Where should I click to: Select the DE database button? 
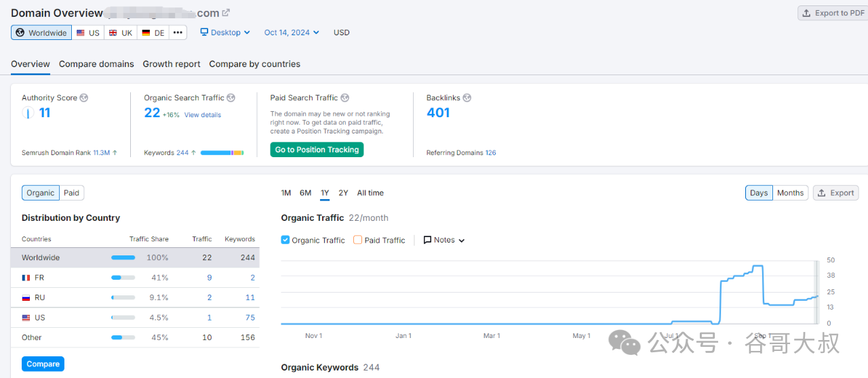point(153,33)
